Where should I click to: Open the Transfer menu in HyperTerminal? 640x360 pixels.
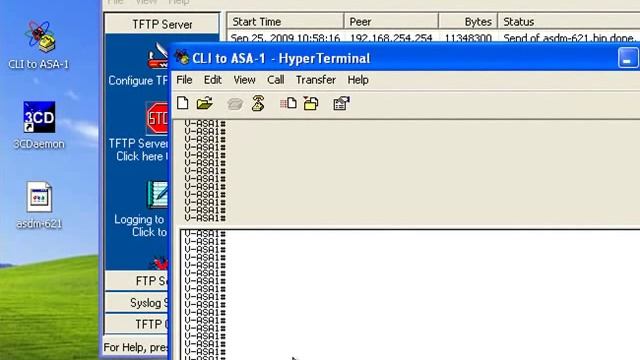[x=316, y=80]
